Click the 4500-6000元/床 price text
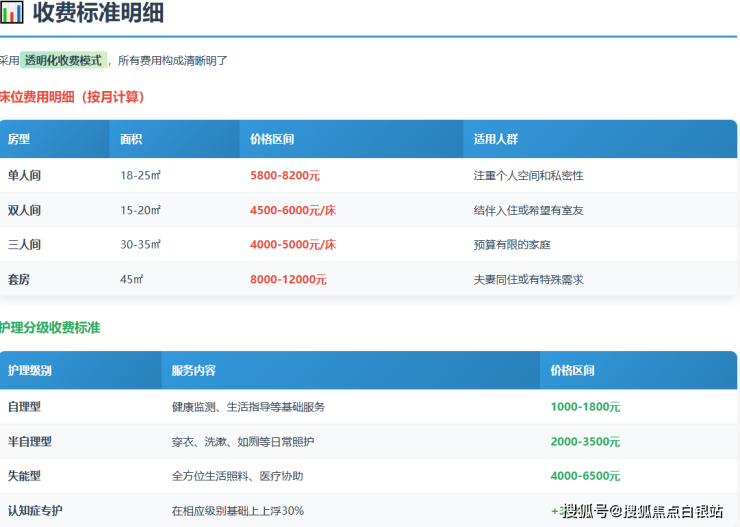This screenshot has width=740, height=527. pyautogui.click(x=292, y=210)
